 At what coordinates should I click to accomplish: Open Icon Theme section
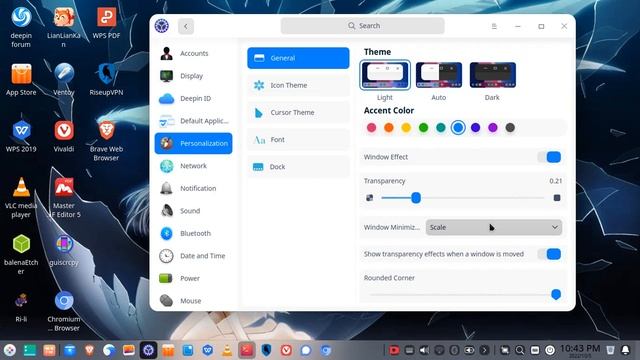coord(298,85)
